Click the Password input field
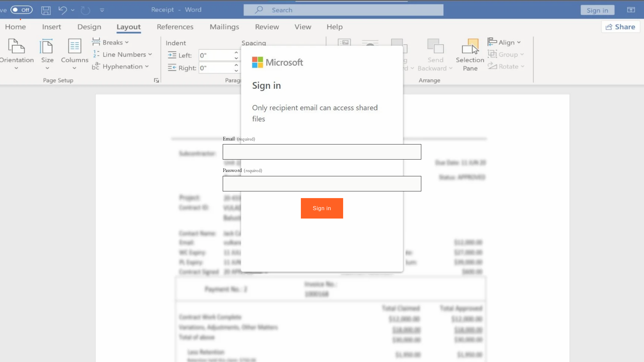This screenshot has height=362, width=644. click(322, 184)
